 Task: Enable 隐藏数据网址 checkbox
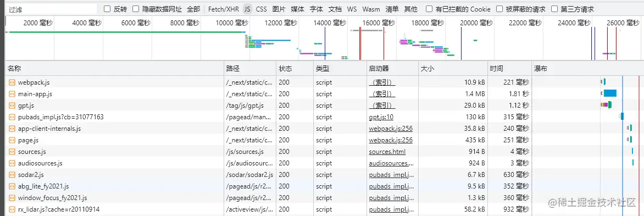click(x=136, y=9)
